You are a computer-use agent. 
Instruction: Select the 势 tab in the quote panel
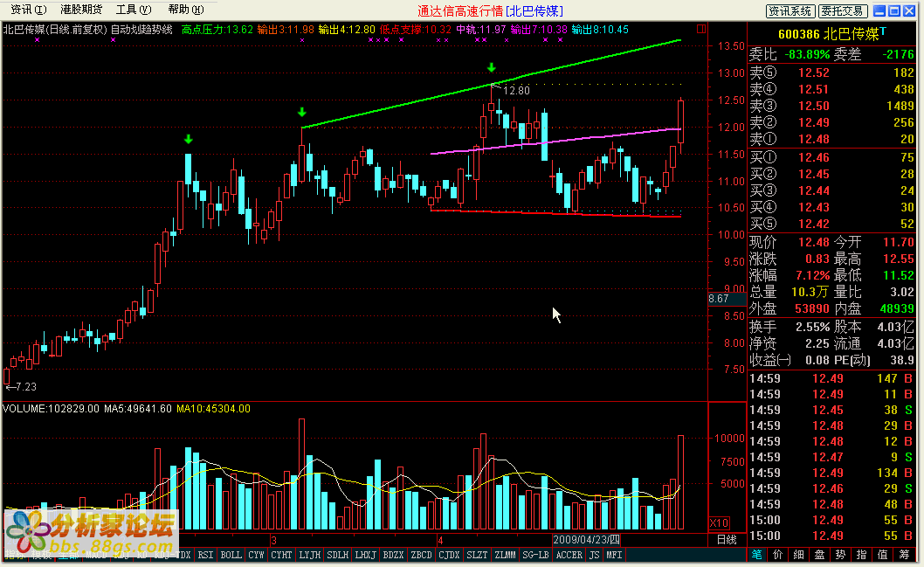840,554
